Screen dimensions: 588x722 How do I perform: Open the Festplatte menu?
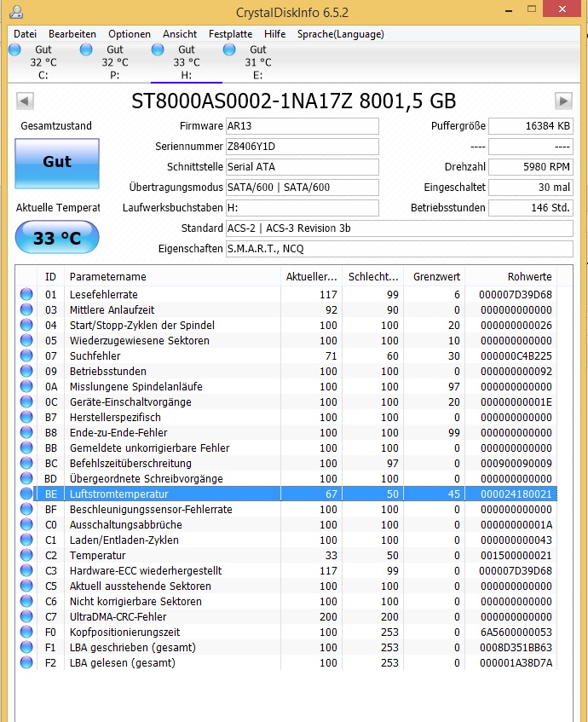click(x=230, y=34)
